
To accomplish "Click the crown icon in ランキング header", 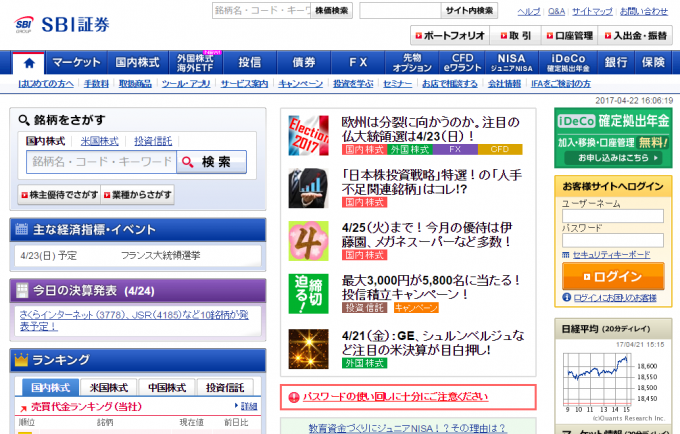I will pos(21,360).
